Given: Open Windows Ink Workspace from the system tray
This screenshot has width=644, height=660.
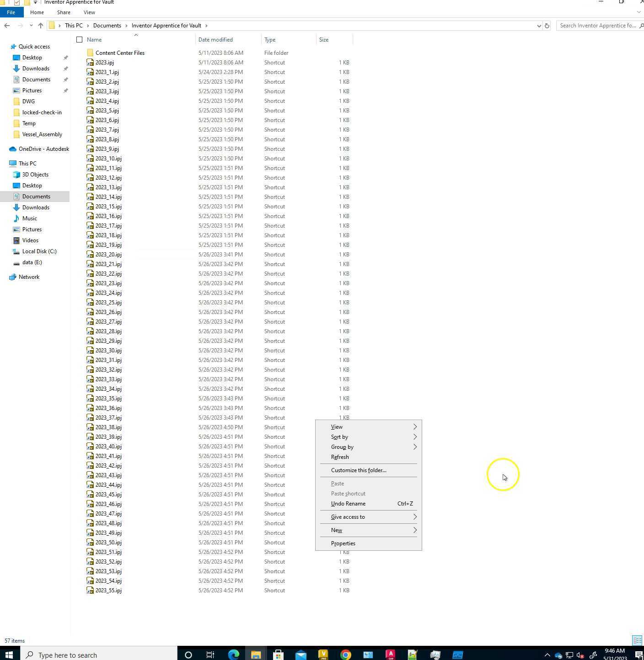Looking at the screenshot, I should pos(593,655).
